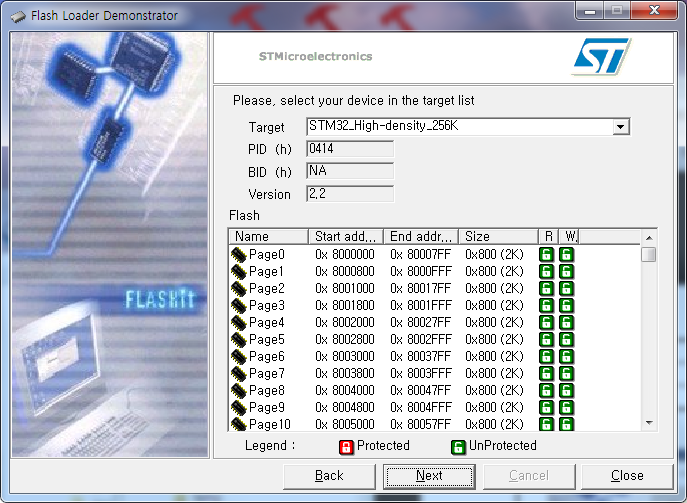Select the STM32_High-density_256K combo box
This screenshot has width=687, height=503.
coord(468,126)
